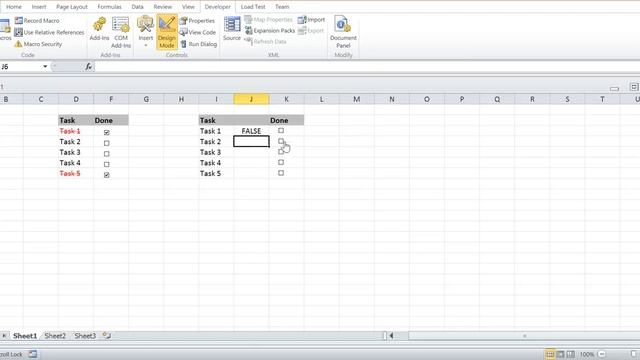This screenshot has width=640, height=360.
Task: Uncheck the Task 1 checkbox in column F
Action: pos(107,132)
